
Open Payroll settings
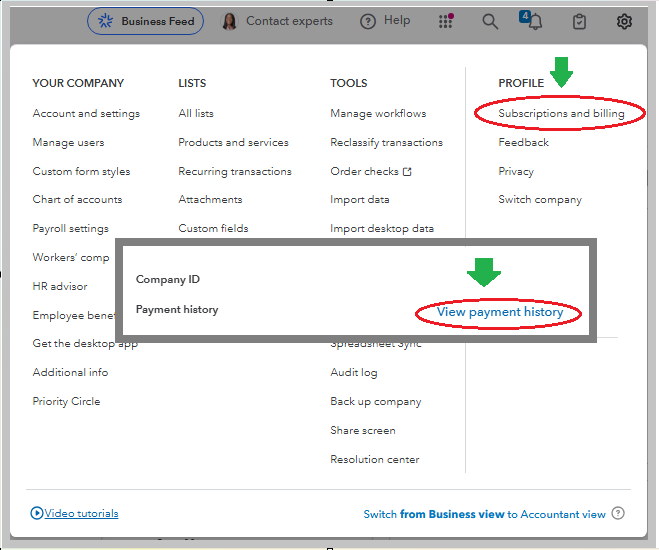point(71,229)
